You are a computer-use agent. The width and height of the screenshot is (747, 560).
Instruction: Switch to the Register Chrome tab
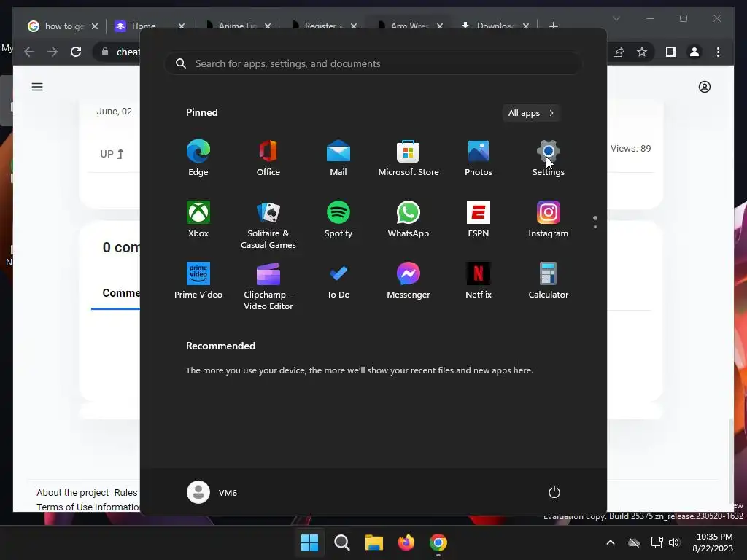(x=322, y=26)
